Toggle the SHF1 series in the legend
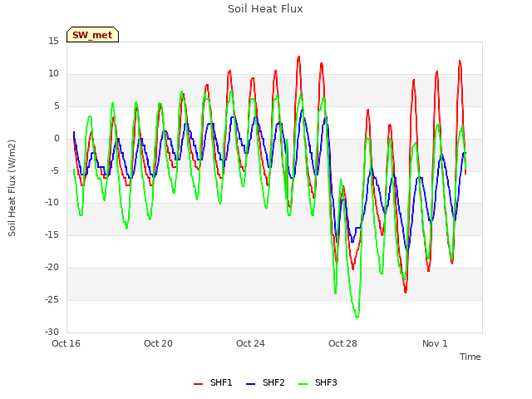This screenshot has height=399, width=532. [x=213, y=382]
